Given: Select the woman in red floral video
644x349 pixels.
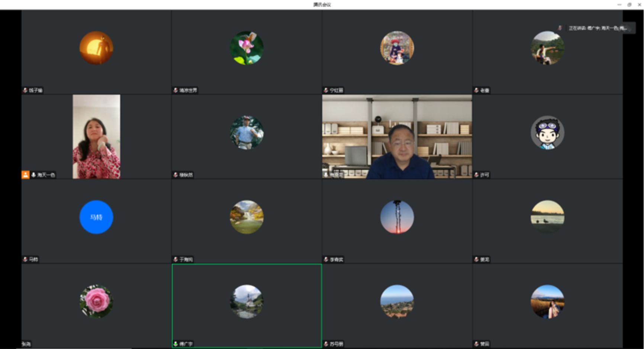Looking at the screenshot, I should tap(96, 137).
